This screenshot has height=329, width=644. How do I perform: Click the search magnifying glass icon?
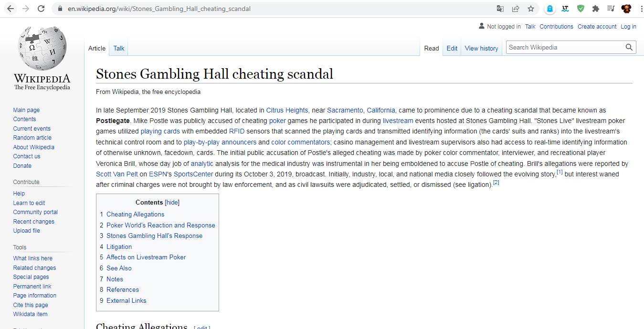[x=629, y=47]
